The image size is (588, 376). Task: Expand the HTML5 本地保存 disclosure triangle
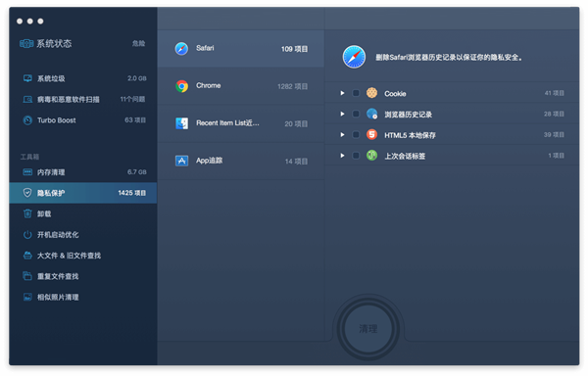click(342, 134)
